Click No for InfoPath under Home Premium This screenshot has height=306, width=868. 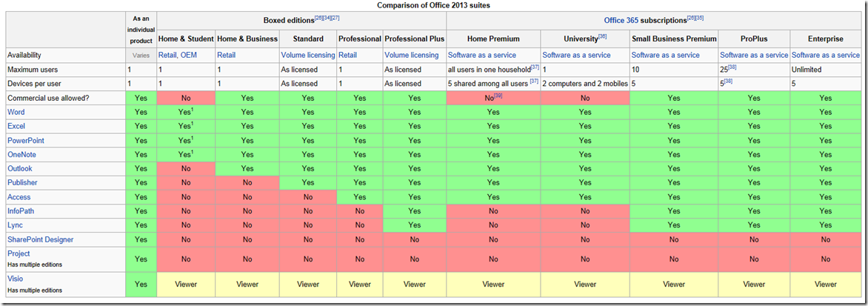tap(493, 211)
